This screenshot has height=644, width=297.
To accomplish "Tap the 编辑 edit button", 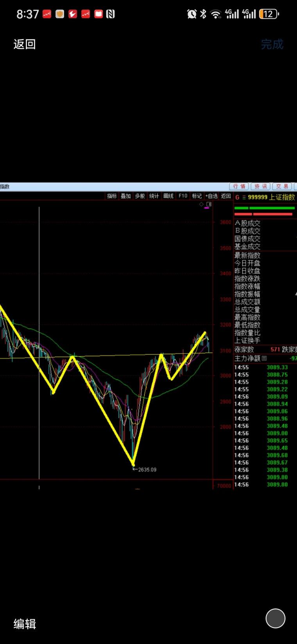I will tap(25, 624).
